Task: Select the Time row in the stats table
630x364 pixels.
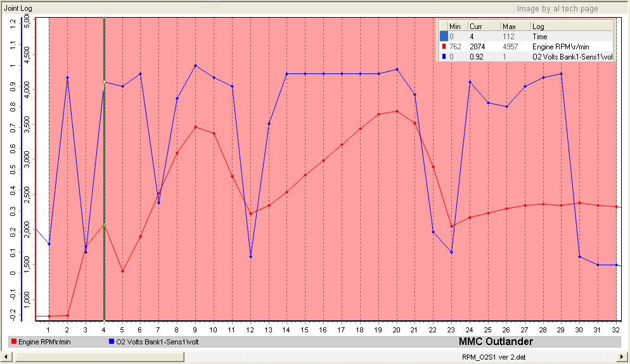Action: pos(539,37)
